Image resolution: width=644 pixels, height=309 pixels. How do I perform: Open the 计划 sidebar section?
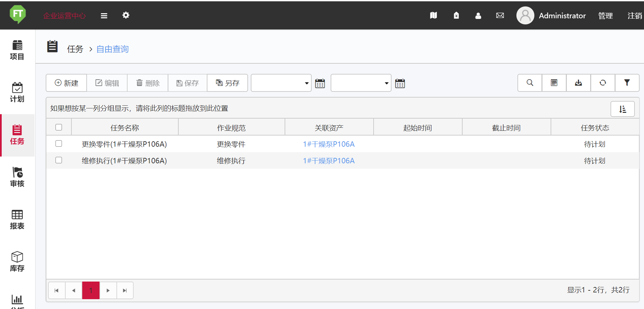tap(17, 92)
